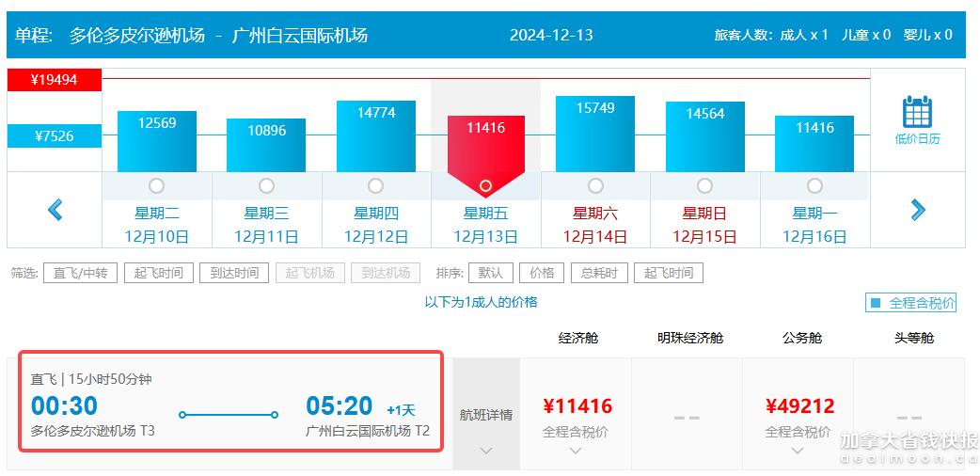Choose the 默认 sort option
This screenshot has height=476, width=980.
(490, 274)
